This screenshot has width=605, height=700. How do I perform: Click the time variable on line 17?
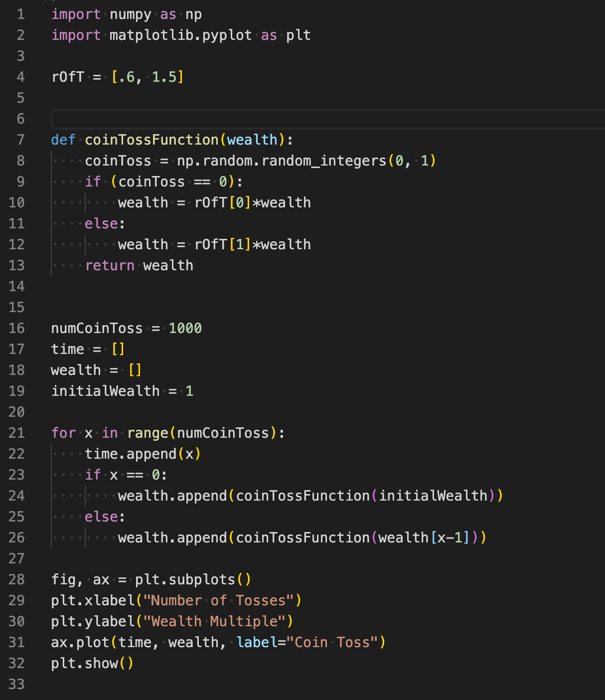pos(68,350)
